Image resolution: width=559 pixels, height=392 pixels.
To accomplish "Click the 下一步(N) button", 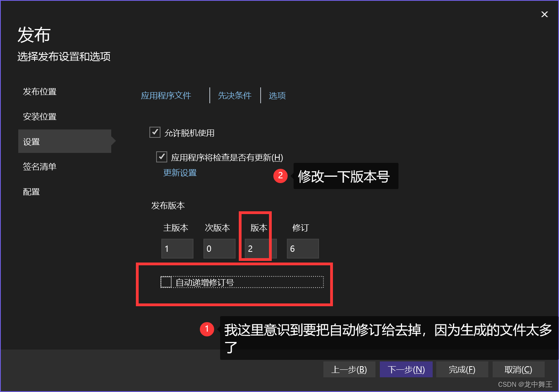I will pyautogui.click(x=406, y=370).
